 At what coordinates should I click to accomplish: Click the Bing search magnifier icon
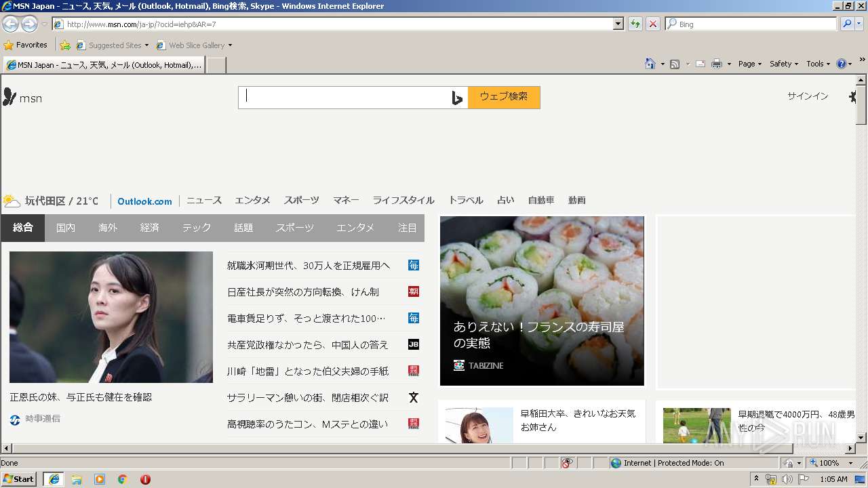[x=847, y=24]
